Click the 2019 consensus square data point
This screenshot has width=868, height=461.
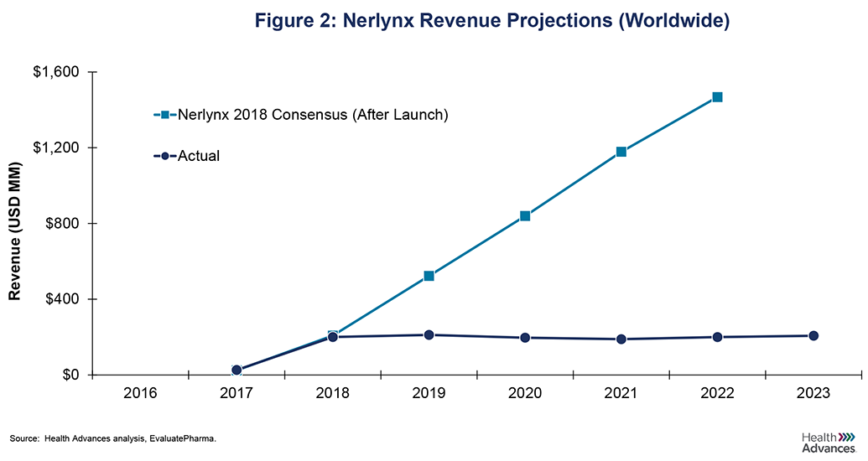tap(429, 276)
